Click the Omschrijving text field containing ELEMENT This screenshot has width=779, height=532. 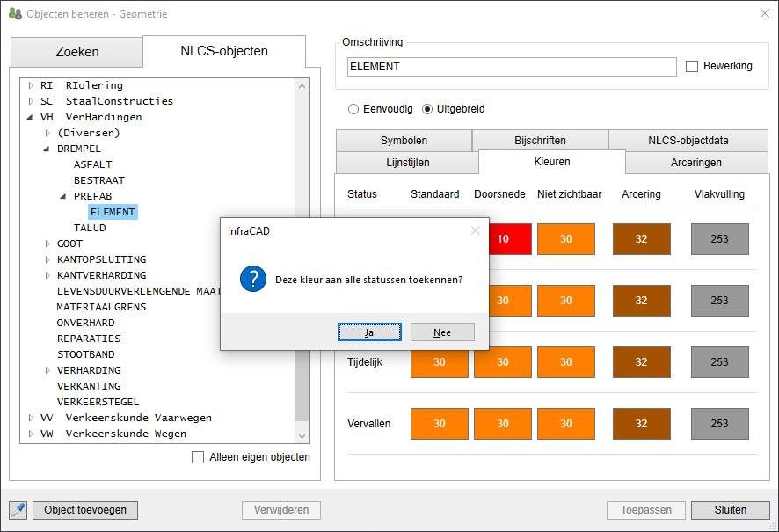pyautogui.click(x=512, y=67)
